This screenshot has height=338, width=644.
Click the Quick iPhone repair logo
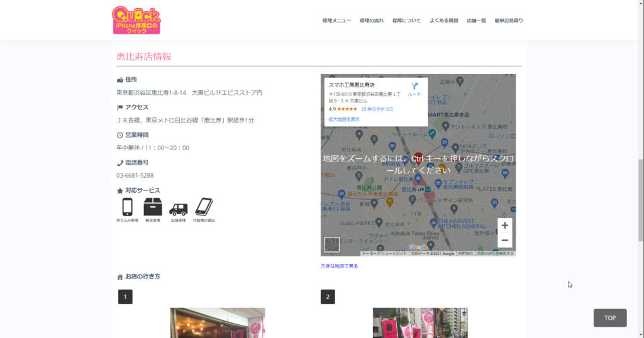136,19
